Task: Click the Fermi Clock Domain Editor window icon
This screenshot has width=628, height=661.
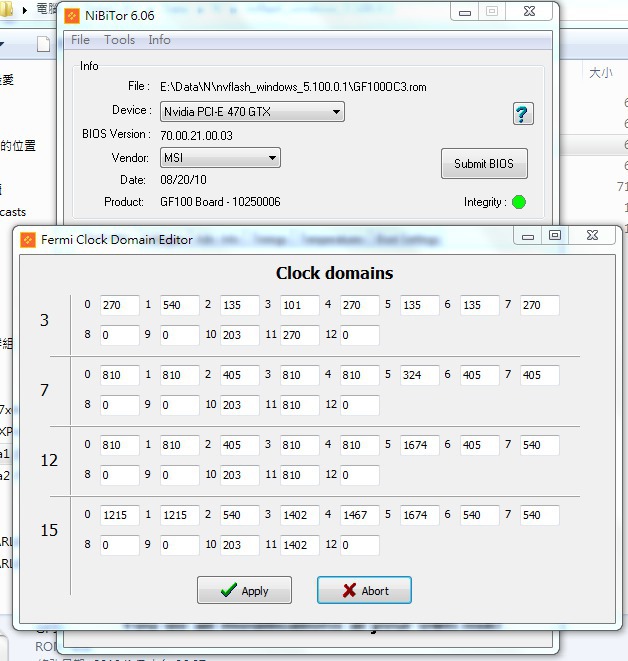Action: pos(26,240)
